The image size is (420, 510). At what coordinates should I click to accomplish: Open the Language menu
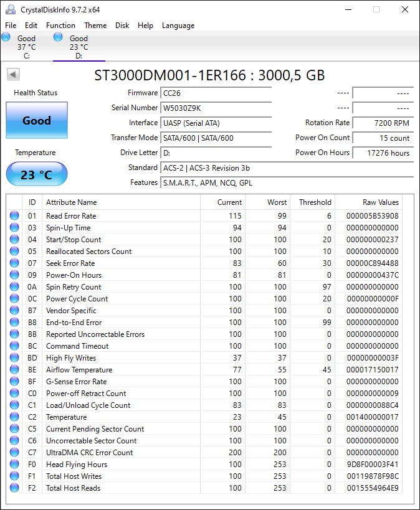pos(178,26)
